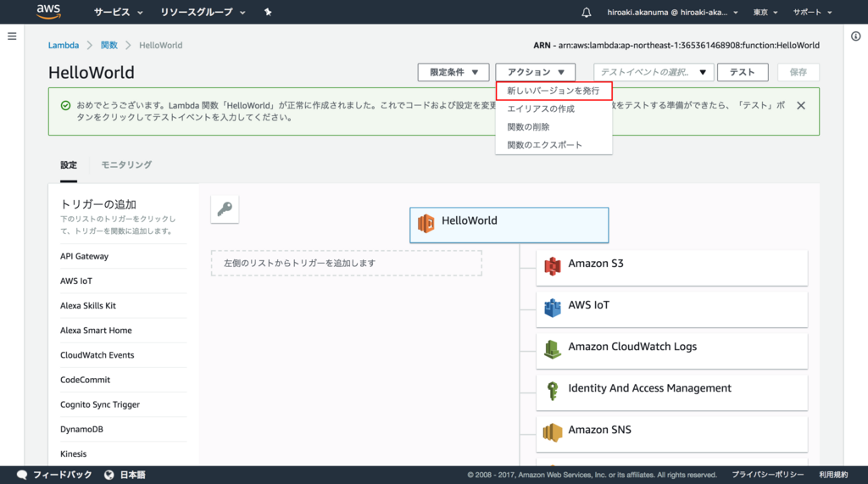This screenshot has width=868, height=484.
Task: Click the テスト button
Action: point(743,72)
